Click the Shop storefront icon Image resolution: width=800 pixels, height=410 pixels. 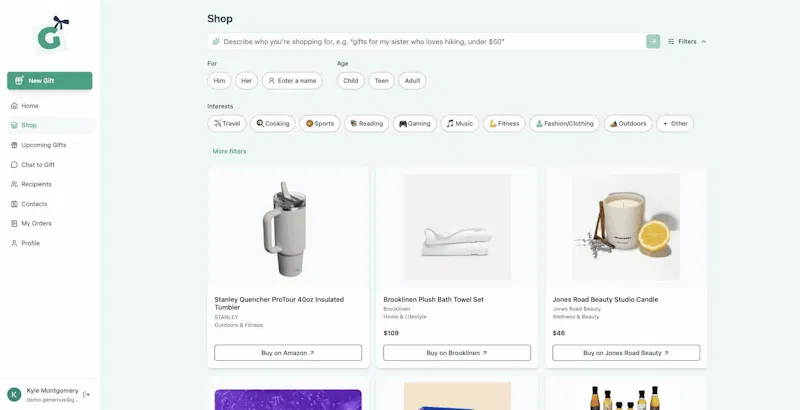[x=14, y=125]
